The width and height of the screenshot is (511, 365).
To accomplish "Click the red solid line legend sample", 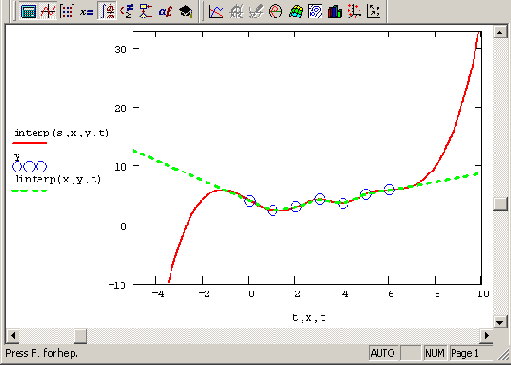I will [30, 143].
